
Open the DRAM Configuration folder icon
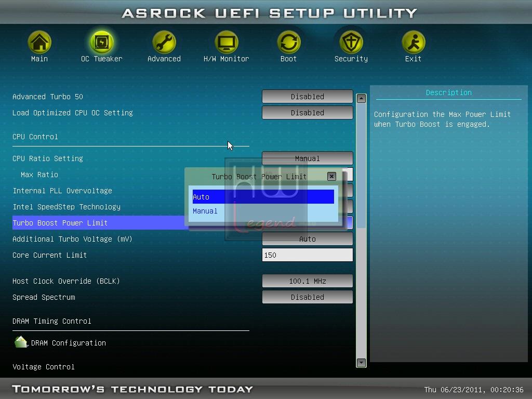pos(21,342)
